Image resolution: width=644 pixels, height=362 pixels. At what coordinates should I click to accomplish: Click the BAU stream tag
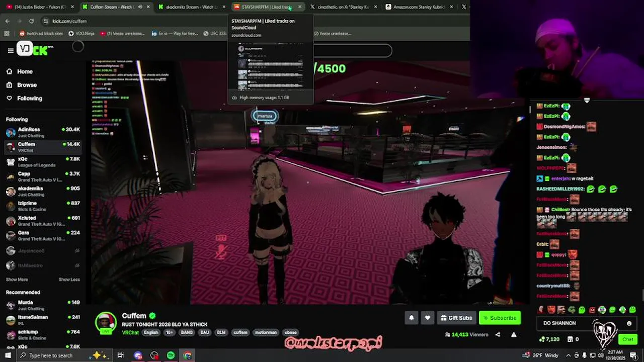(x=205, y=332)
